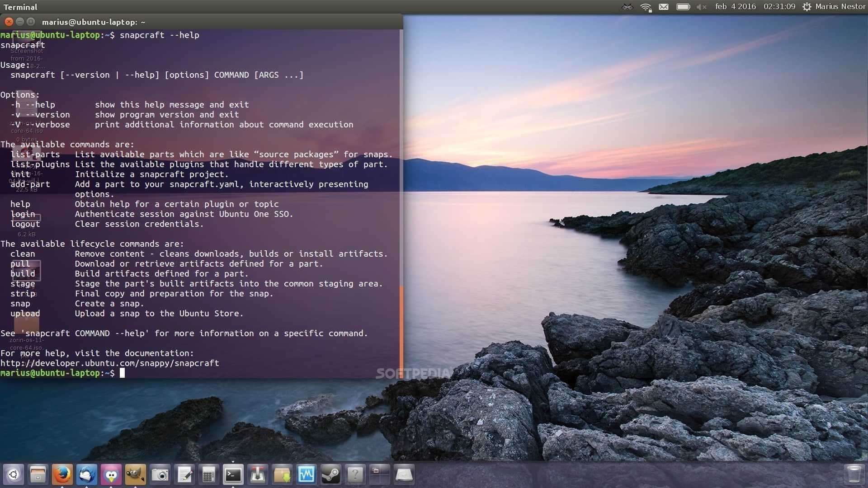Click the Help icon in the dock

pos(355,474)
